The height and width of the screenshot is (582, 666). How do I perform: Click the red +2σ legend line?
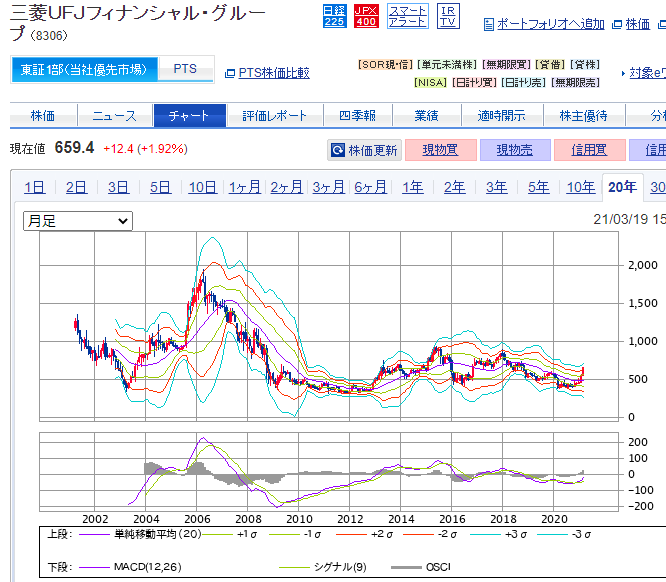point(351,535)
